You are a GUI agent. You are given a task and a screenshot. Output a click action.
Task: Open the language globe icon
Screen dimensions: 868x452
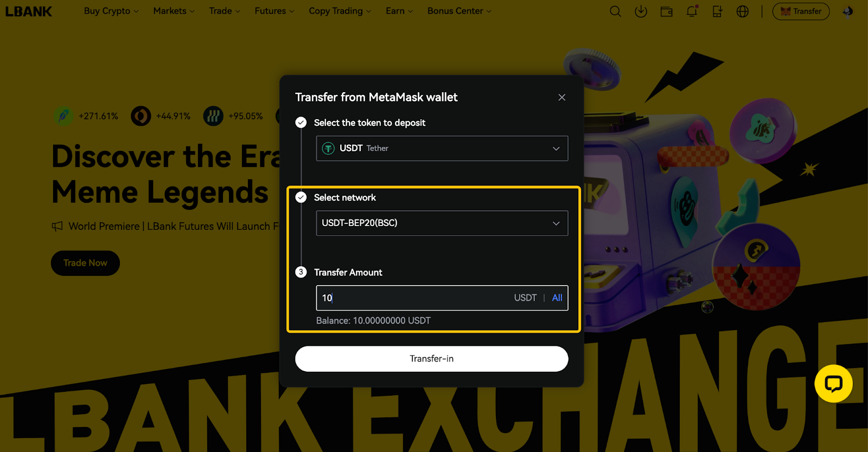click(743, 11)
